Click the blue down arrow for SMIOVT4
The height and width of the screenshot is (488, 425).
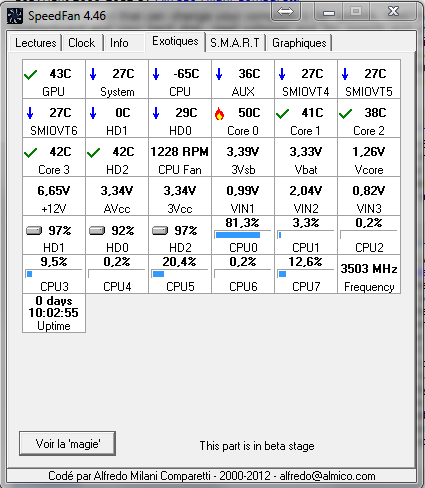282,74
